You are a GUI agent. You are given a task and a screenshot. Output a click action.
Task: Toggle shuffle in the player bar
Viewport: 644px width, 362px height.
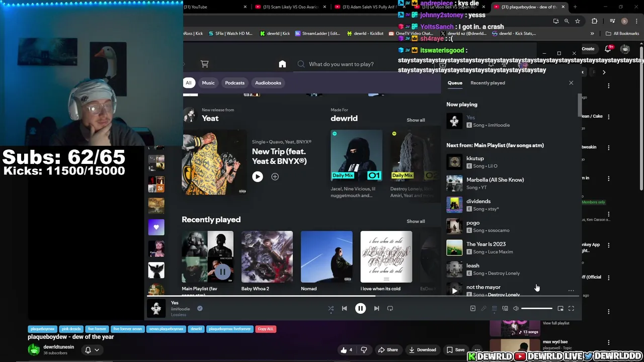pyautogui.click(x=331, y=309)
